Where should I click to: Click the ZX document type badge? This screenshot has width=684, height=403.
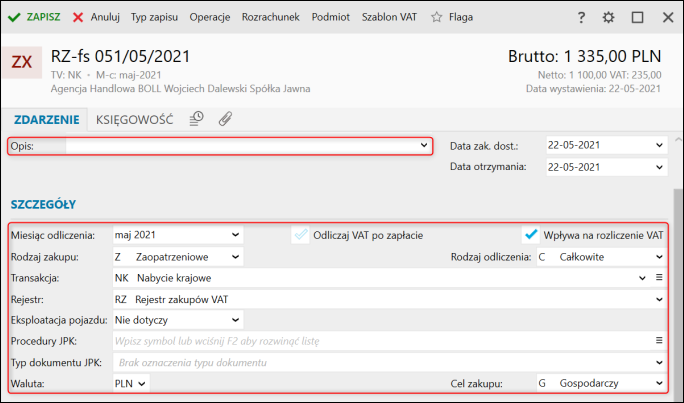[x=22, y=62]
